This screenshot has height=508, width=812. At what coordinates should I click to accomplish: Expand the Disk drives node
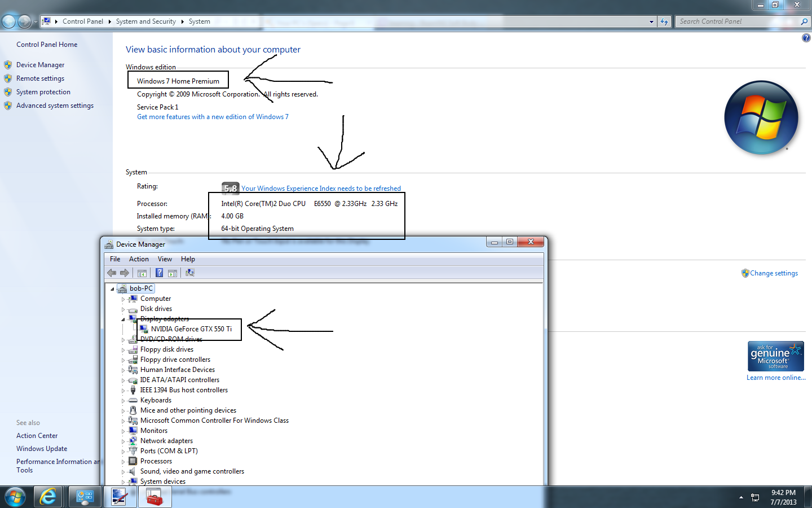coord(123,309)
